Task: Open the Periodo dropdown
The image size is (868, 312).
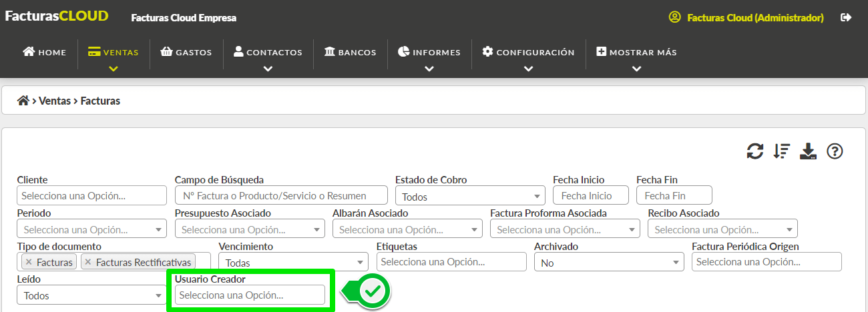Action: [91, 229]
